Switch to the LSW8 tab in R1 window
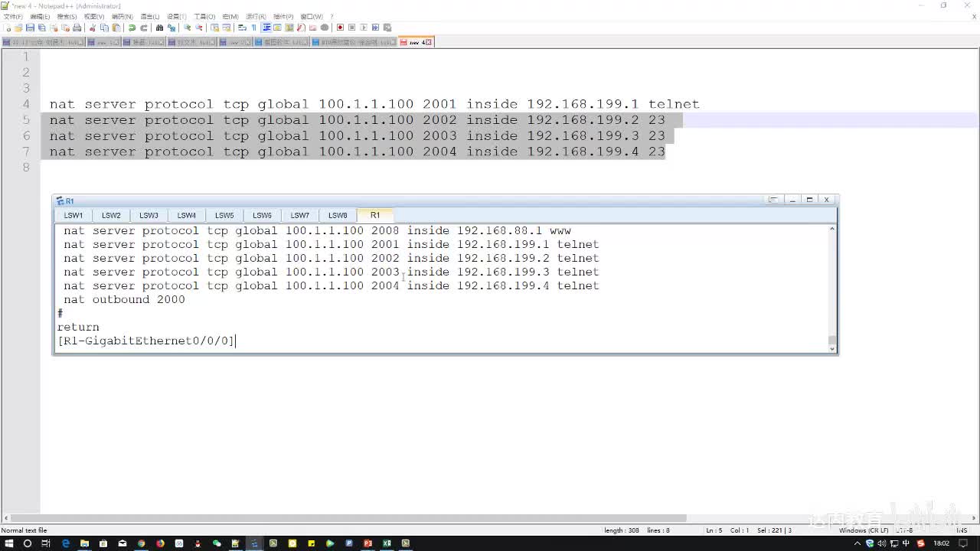The height and width of the screenshot is (551, 980). pyautogui.click(x=338, y=215)
